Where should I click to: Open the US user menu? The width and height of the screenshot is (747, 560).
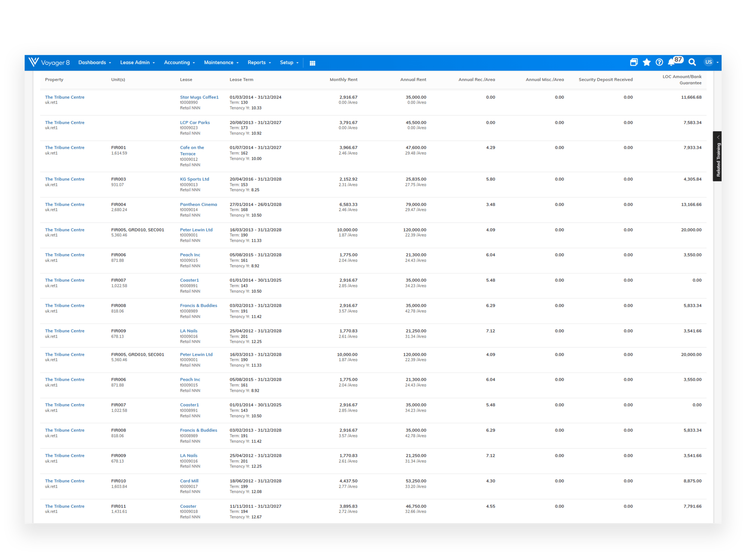[711, 62]
